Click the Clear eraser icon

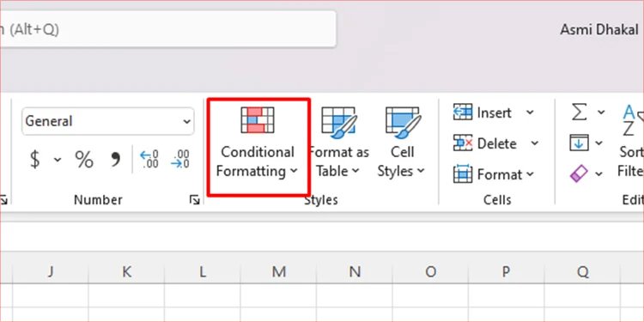click(579, 173)
